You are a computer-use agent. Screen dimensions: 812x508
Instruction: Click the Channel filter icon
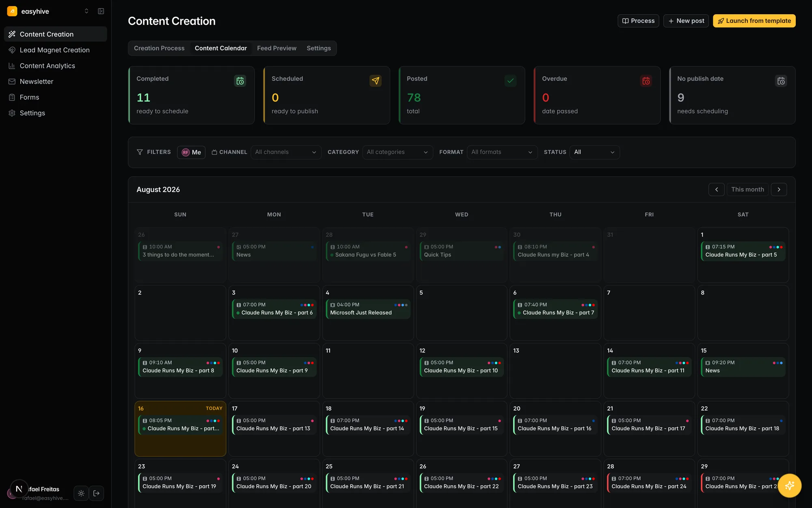coord(214,152)
